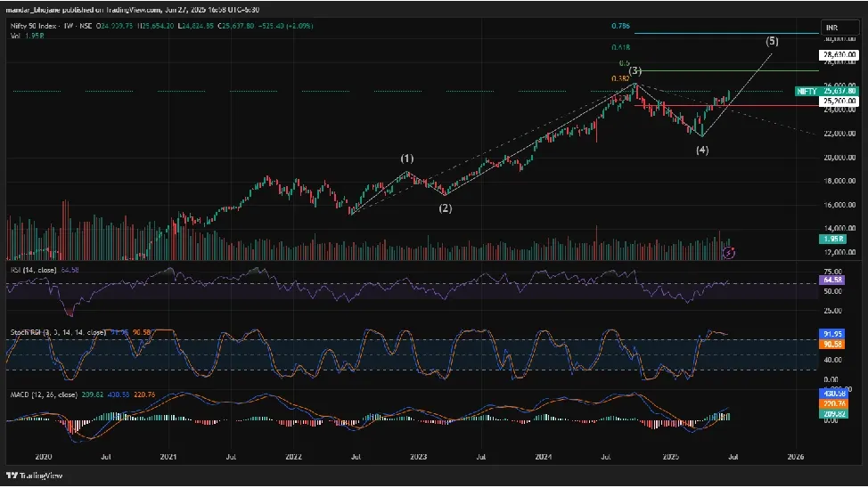This screenshot has width=868, height=488.
Task: Select the wave (2) label
Action: tap(446, 208)
